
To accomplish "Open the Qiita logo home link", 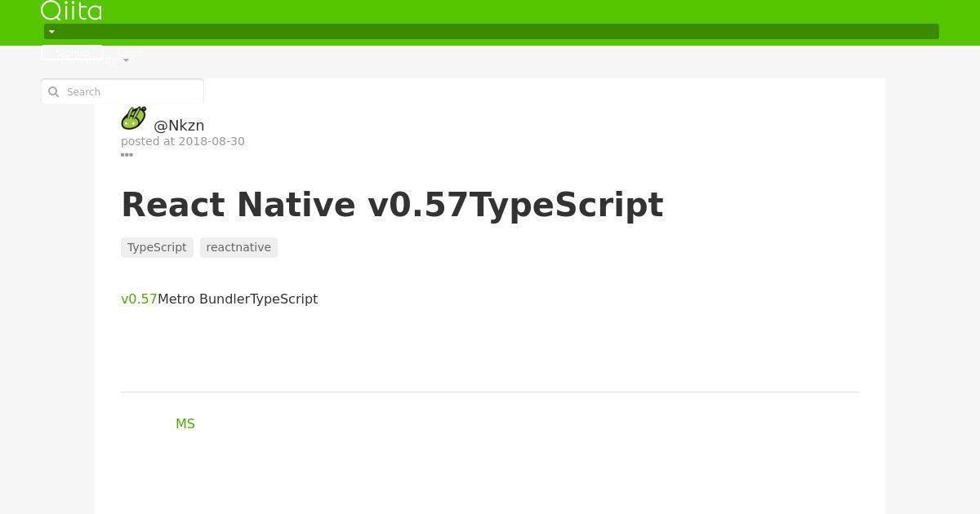I will (x=71, y=11).
